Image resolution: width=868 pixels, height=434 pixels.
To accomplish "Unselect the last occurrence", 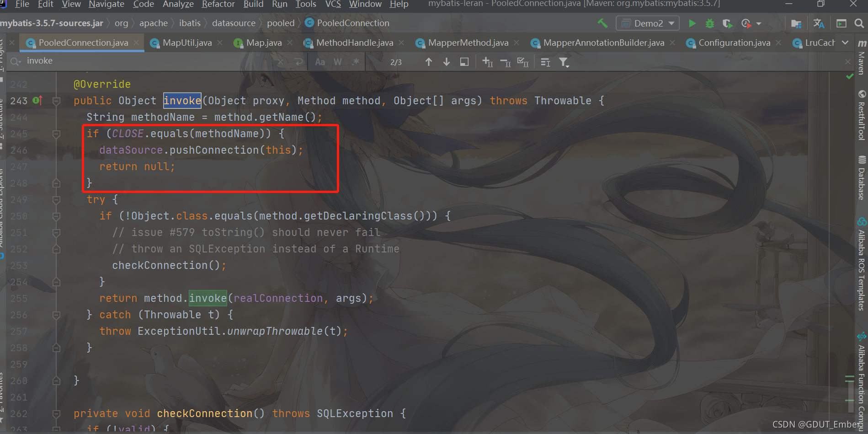I will click(505, 62).
